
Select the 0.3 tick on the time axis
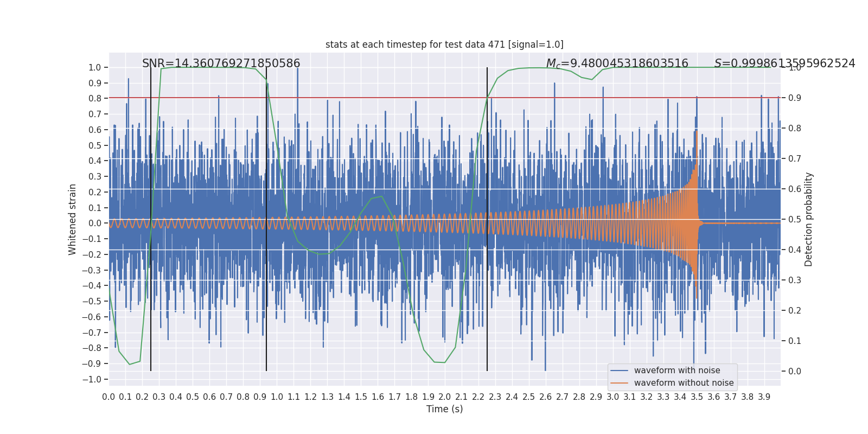159,397
